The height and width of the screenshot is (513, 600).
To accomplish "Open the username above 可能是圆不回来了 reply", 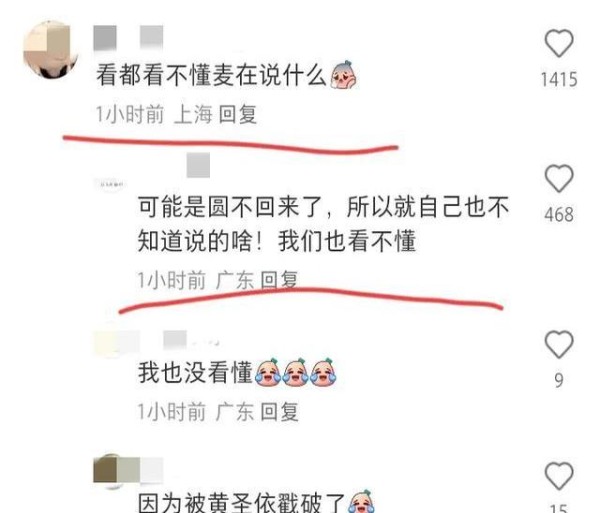I will [198, 165].
